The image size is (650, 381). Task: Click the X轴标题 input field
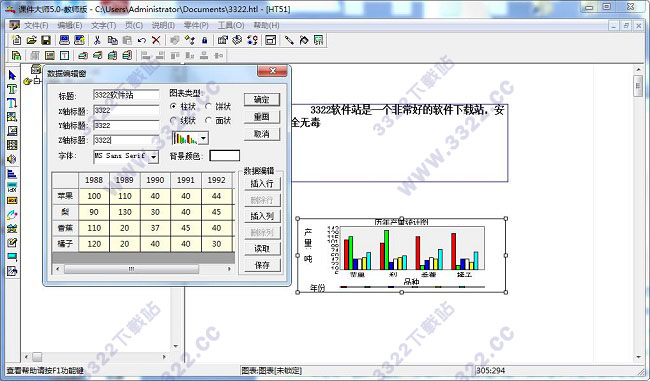click(x=126, y=111)
